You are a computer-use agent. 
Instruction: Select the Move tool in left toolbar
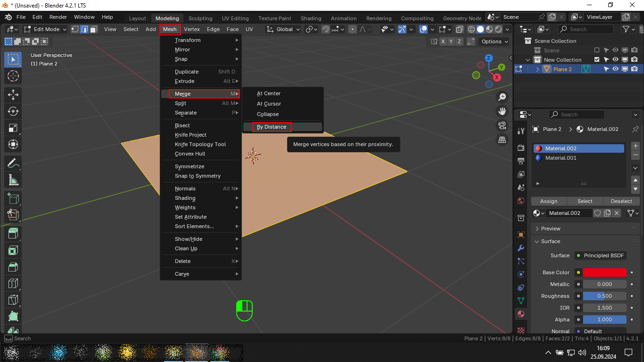coord(13,95)
